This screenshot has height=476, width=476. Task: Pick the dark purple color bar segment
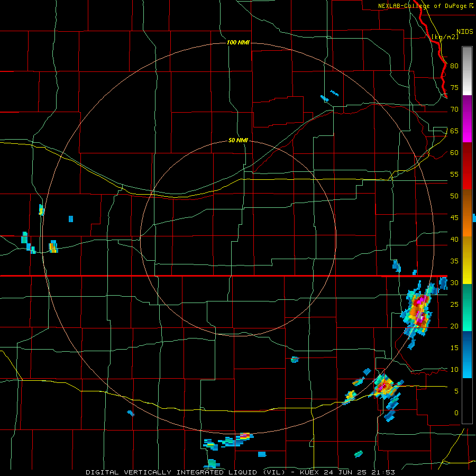(x=467, y=107)
